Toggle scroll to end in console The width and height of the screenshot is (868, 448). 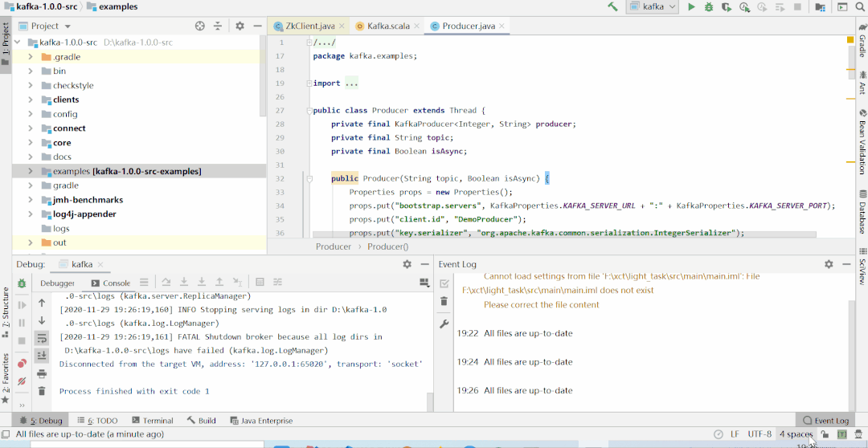(x=42, y=356)
